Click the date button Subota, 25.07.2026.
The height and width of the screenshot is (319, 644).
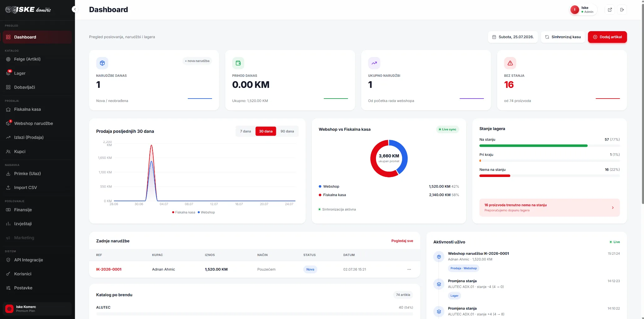tap(513, 37)
